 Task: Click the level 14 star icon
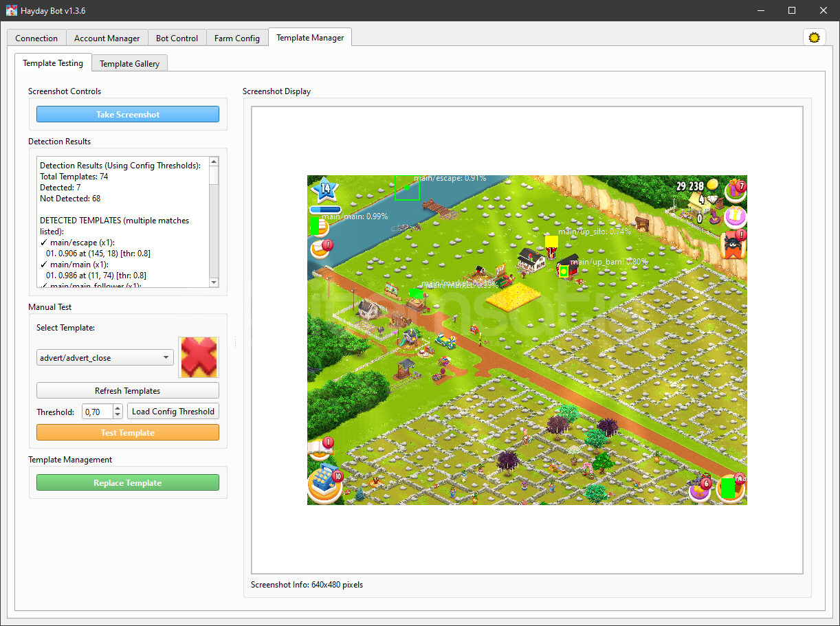(x=324, y=189)
